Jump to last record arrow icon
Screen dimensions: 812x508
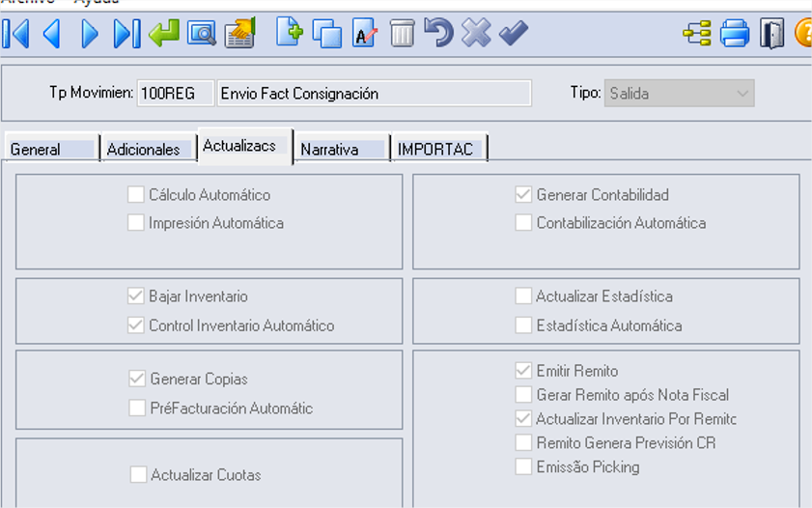pyautogui.click(x=126, y=34)
